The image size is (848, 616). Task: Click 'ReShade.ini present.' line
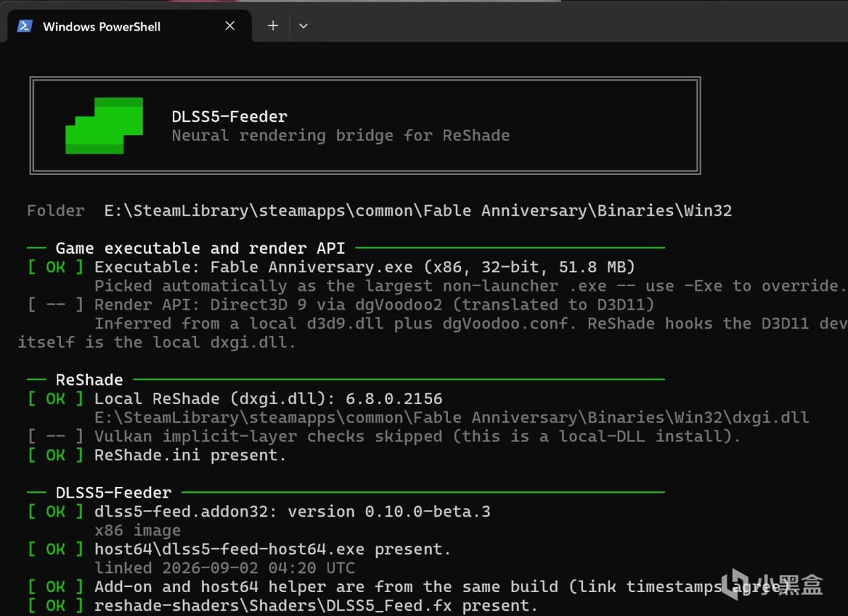coord(191,456)
